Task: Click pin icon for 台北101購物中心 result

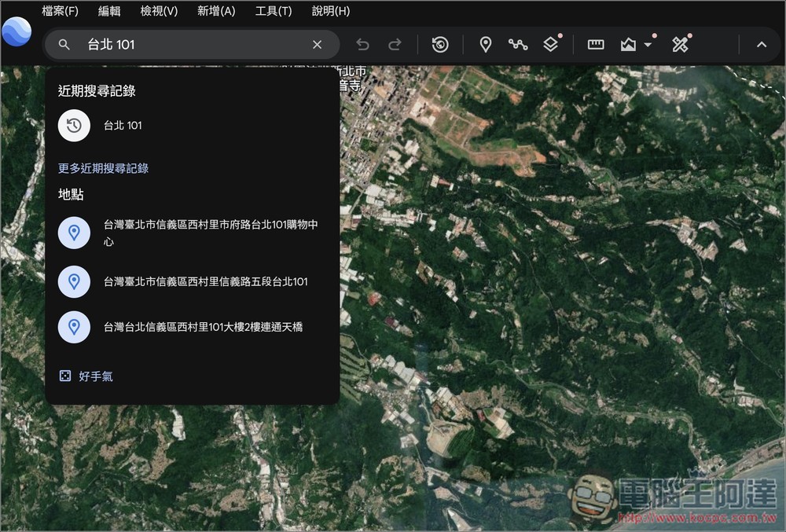Action: pyautogui.click(x=74, y=233)
